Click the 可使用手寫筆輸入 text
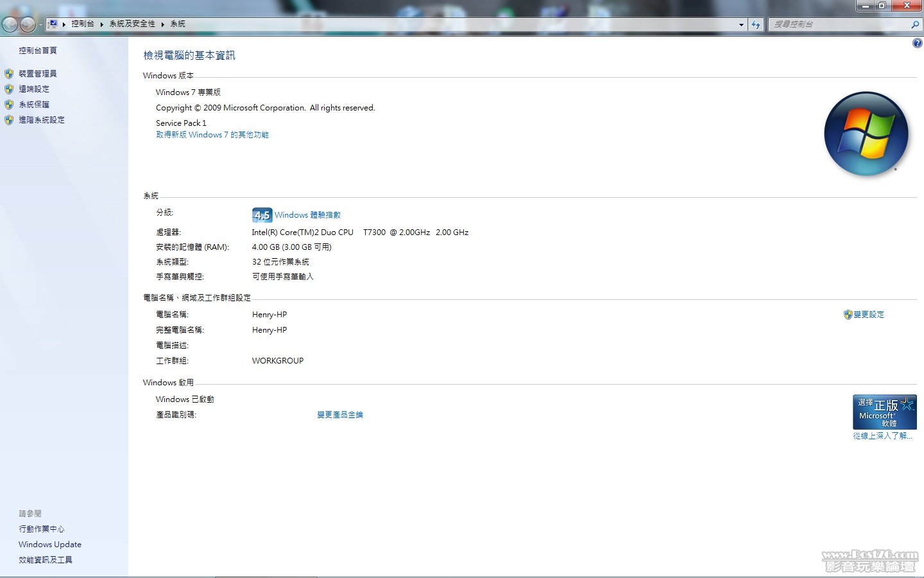The width and height of the screenshot is (924, 578). click(x=283, y=277)
